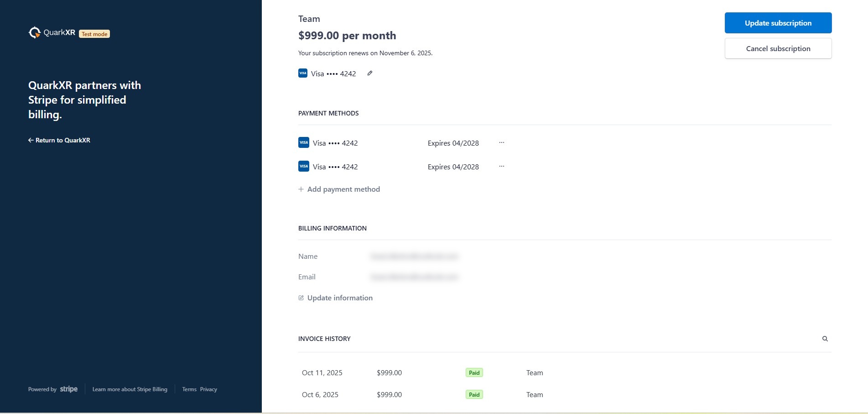Click the BILLING INFORMATION heading
The width and height of the screenshot is (868, 414).
tap(333, 228)
